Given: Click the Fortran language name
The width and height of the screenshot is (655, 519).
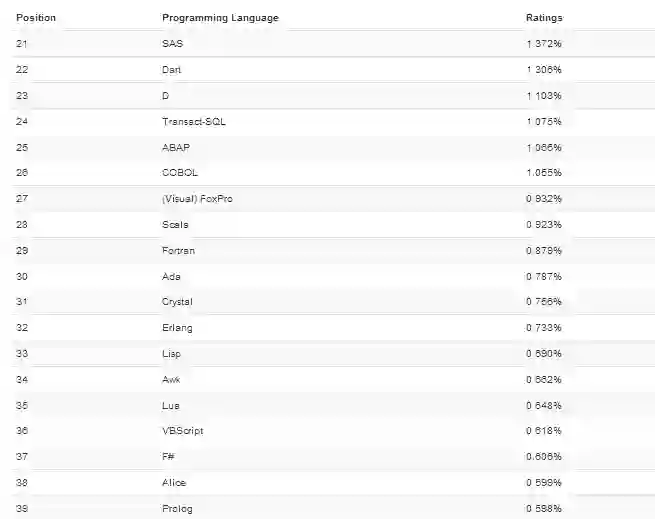Looking at the screenshot, I should click(x=178, y=251).
